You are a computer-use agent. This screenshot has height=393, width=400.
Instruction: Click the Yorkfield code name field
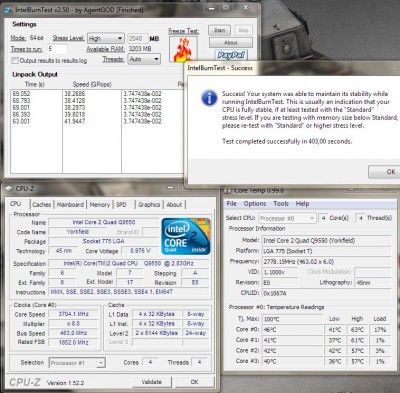[x=77, y=232]
